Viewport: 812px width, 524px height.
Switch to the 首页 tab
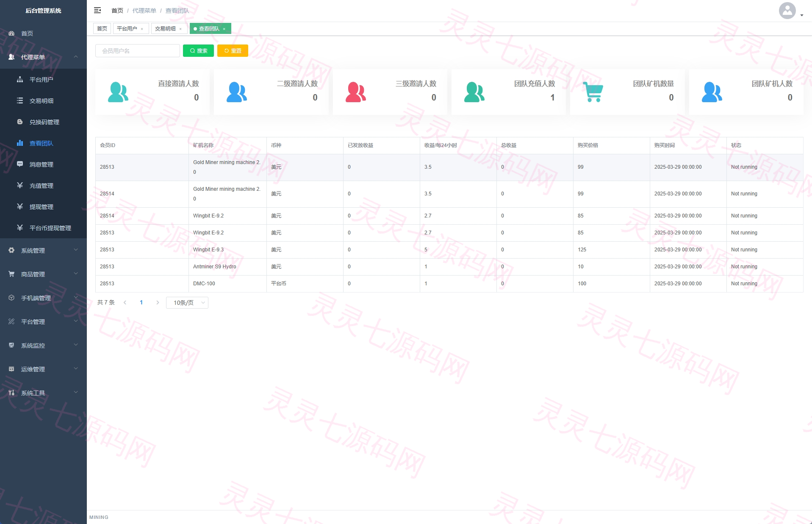102,28
